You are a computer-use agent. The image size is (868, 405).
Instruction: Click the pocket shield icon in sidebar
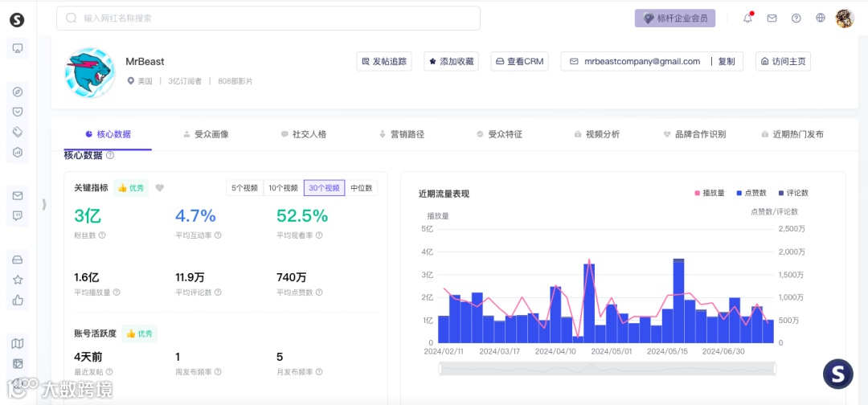tap(17, 112)
